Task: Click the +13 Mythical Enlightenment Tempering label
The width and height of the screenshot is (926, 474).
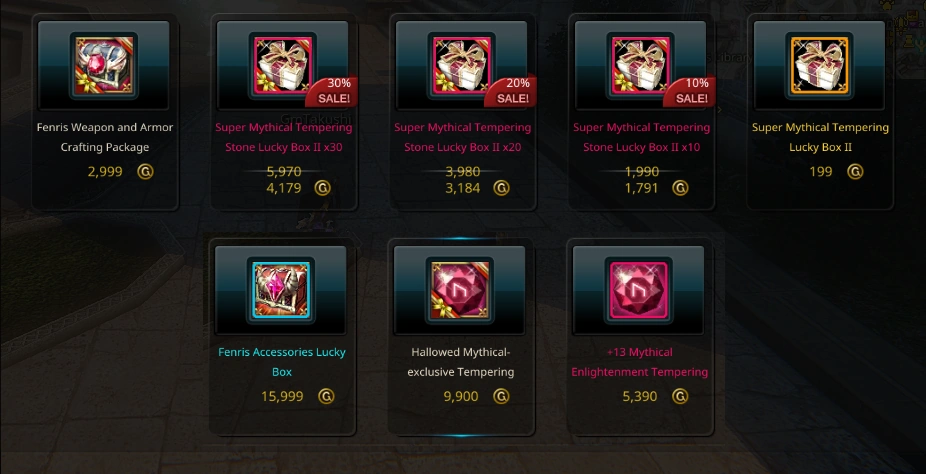Action: click(x=640, y=362)
